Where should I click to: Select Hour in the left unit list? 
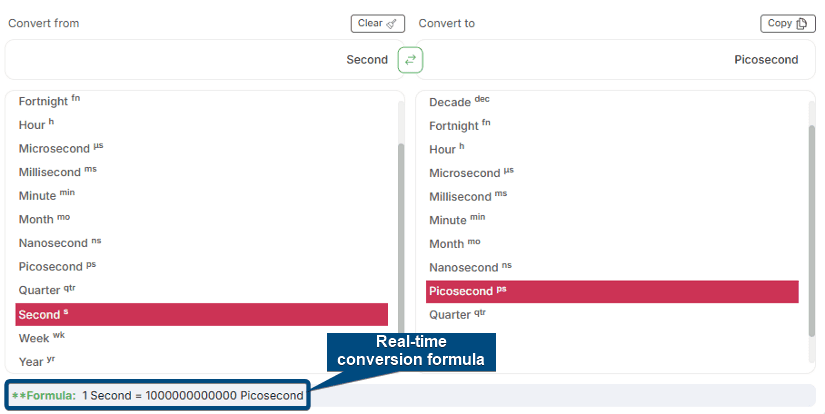click(32, 125)
